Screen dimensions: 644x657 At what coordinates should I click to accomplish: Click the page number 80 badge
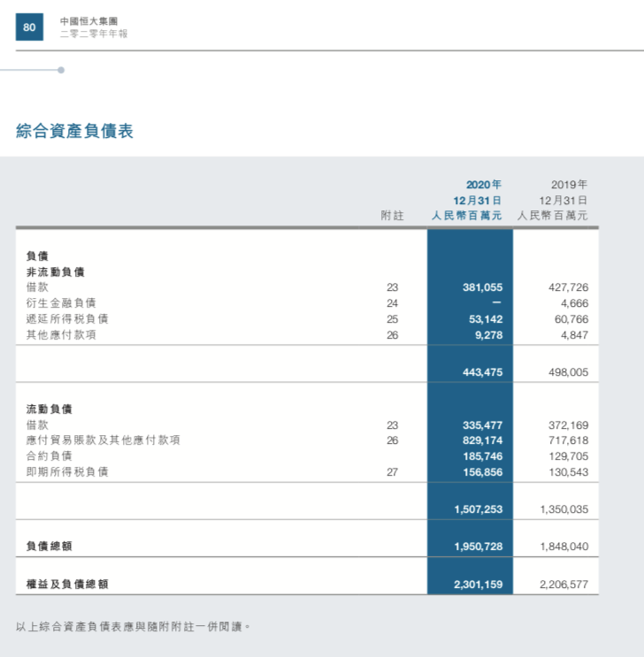point(29,27)
